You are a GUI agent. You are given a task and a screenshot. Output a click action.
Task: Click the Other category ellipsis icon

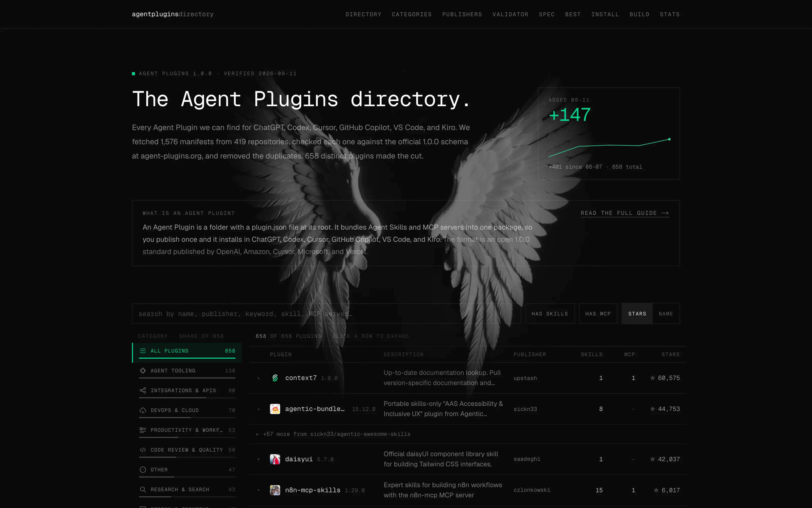[143, 470]
